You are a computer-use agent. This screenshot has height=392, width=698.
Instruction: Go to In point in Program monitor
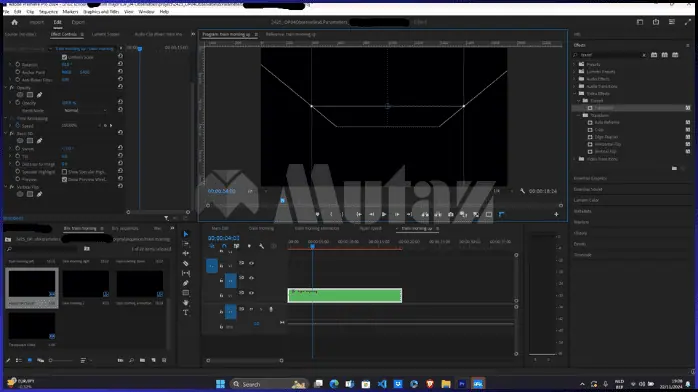tap(358, 214)
